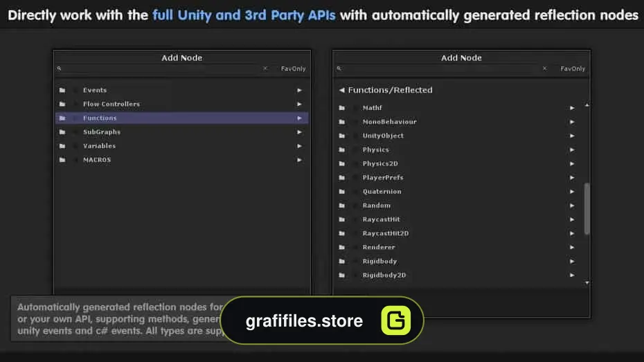Click search magnifier in right Add Node panel
This screenshot has height=362, width=644.
coord(339,69)
